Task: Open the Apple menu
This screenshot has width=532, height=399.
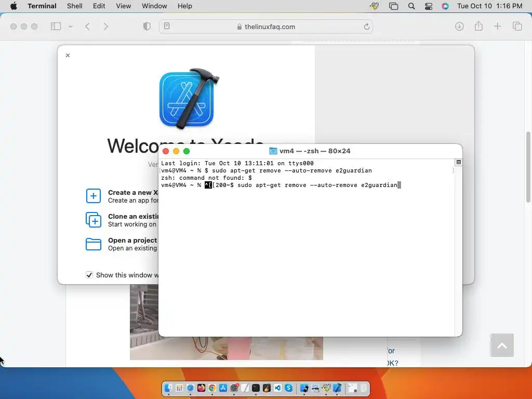Action: (14, 6)
